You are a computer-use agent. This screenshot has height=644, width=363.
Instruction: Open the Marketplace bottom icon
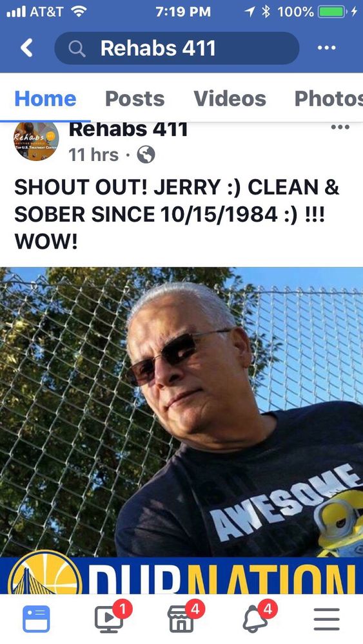click(x=182, y=617)
